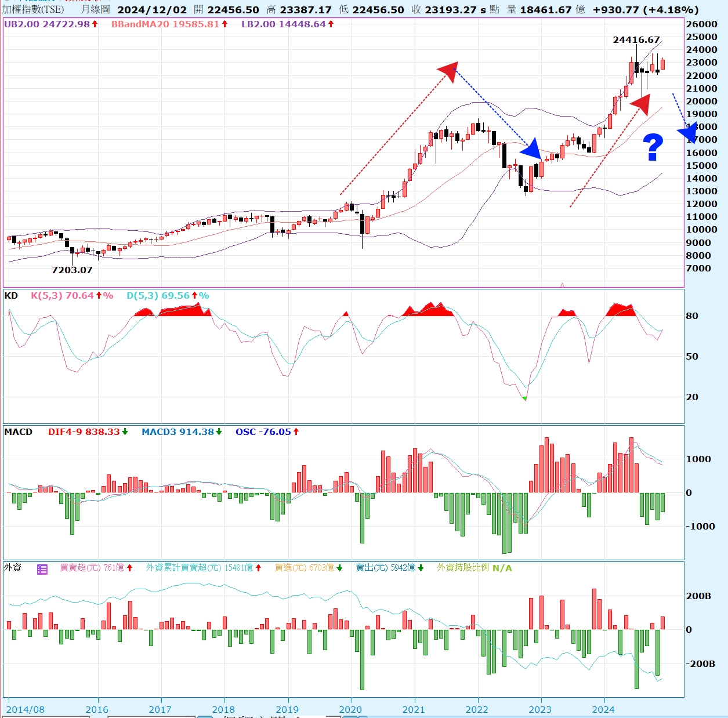Click the 24416.67 high price label
Image resolution: width=728 pixels, height=718 pixels.
click(636, 40)
